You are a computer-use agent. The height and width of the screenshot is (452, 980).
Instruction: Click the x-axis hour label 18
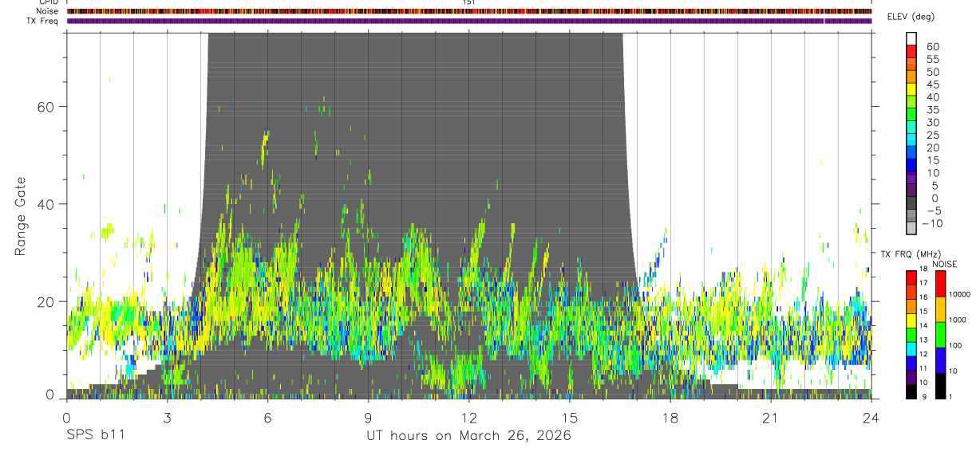coord(670,418)
